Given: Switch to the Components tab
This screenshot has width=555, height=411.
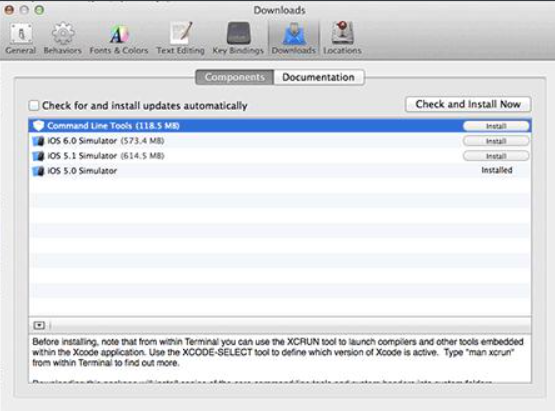Looking at the screenshot, I should [235, 77].
